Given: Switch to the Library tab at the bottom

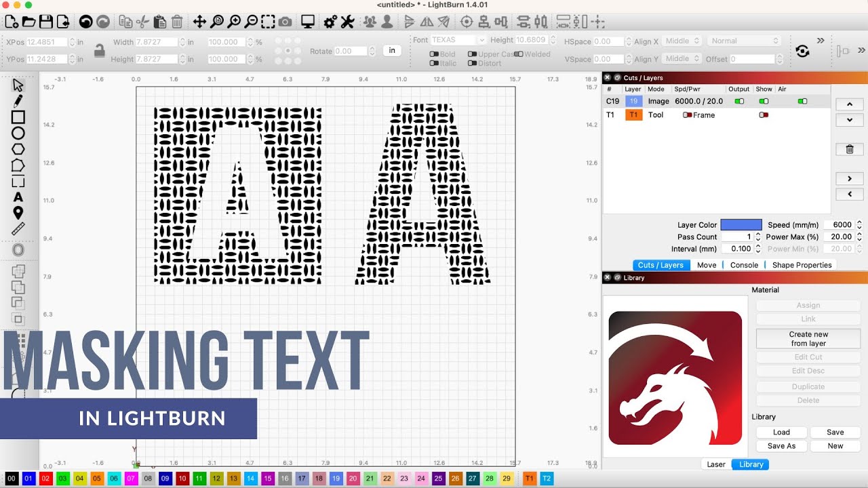Looking at the screenshot, I should tap(751, 464).
